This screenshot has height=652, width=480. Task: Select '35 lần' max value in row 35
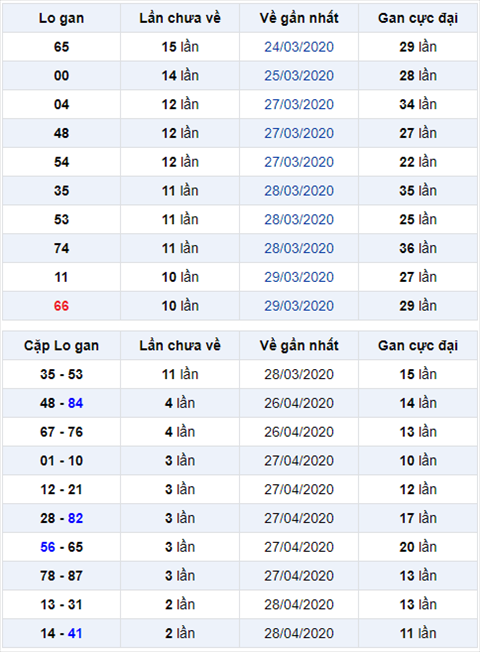point(418,191)
